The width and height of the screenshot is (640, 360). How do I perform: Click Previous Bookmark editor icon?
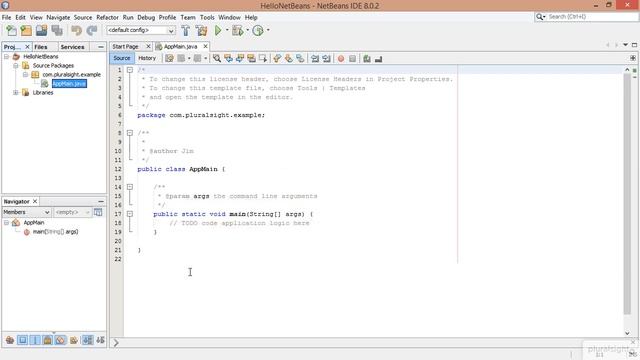277,59
